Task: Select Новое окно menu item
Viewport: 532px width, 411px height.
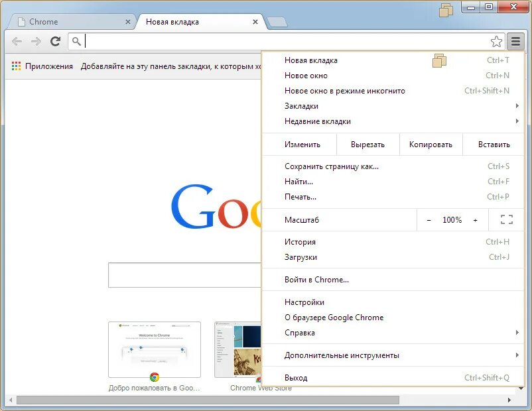Action: pyautogui.click(x=393, y=76)
